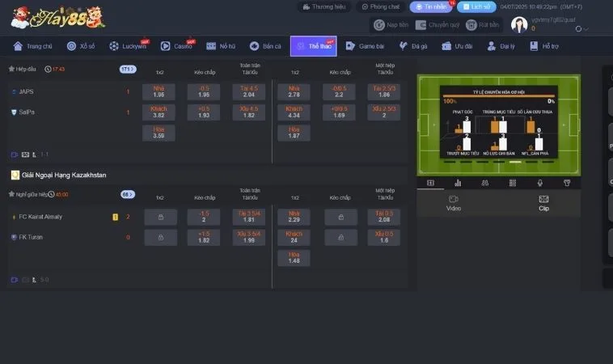Click the bar chart statistics icon
Screen dimensions: 613x364
pyautogui.click(x=458, y=183)
